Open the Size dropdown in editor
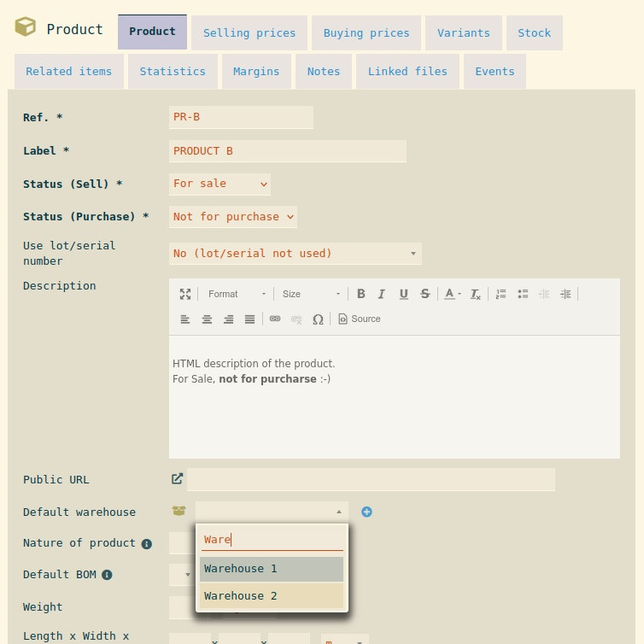This screenshot has height=644, width=644. point(311,294)
